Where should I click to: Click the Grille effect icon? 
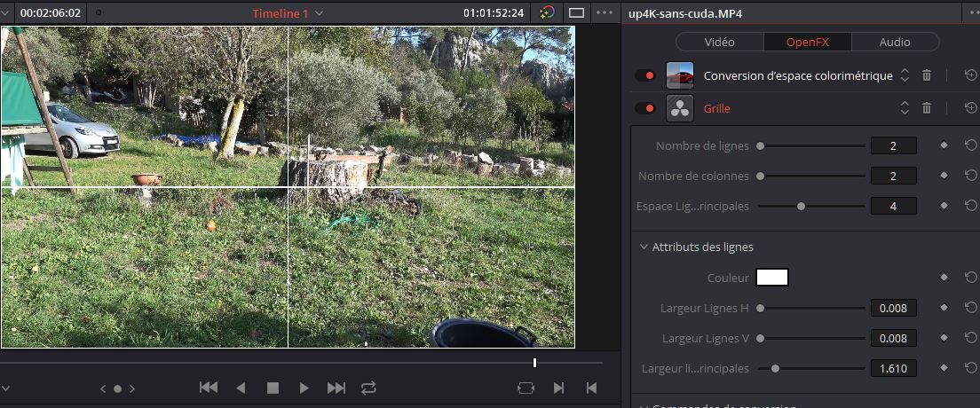tap(680, 108)
